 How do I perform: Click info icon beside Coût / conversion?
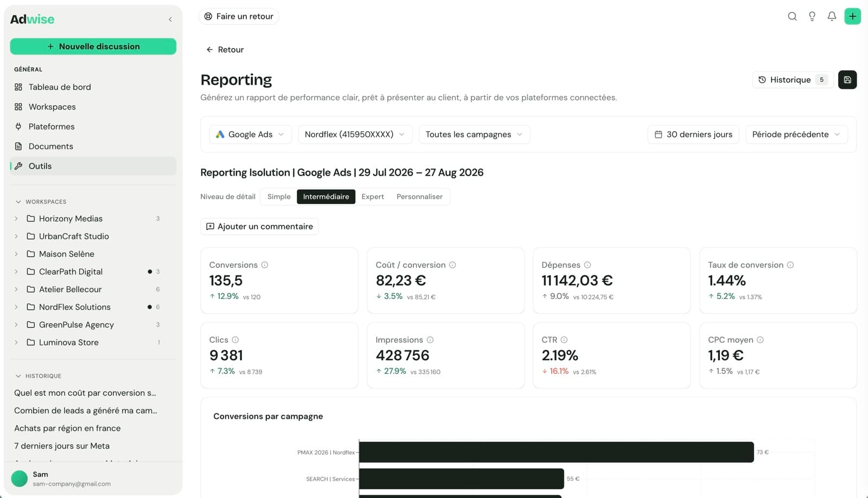coord(452,265)
